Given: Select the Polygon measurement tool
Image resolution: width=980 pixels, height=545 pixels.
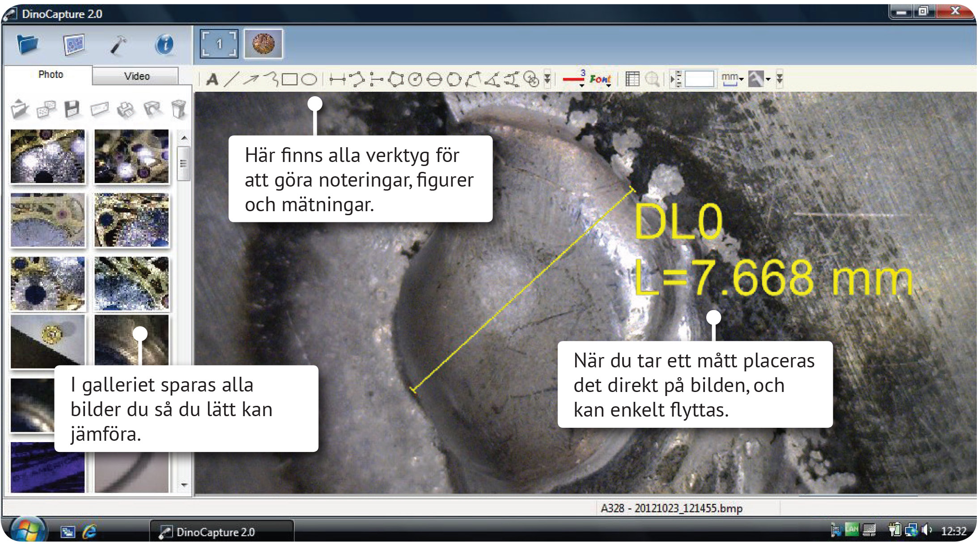Looking at the screenshot, I should (396, 79).
